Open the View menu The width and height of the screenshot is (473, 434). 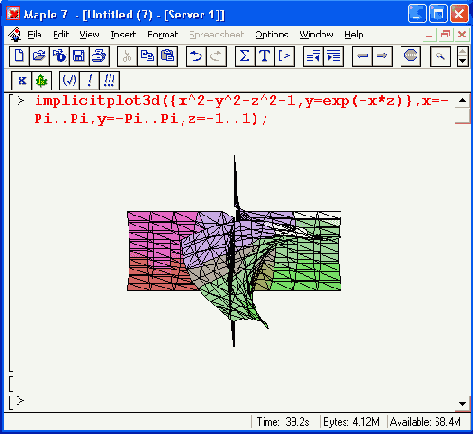[89, 34]
